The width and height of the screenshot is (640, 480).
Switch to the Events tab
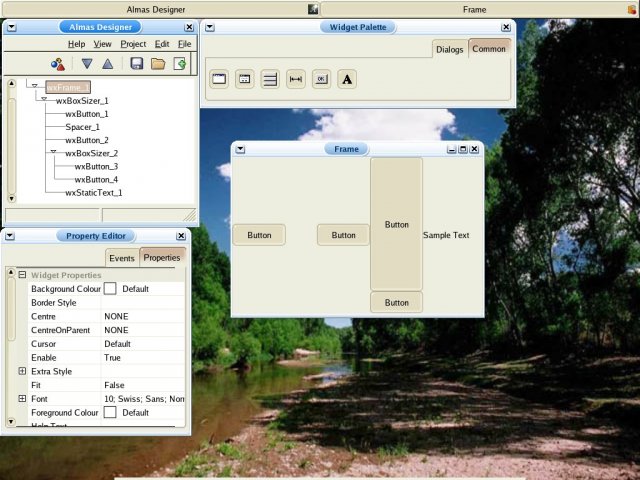coord(121,258)
